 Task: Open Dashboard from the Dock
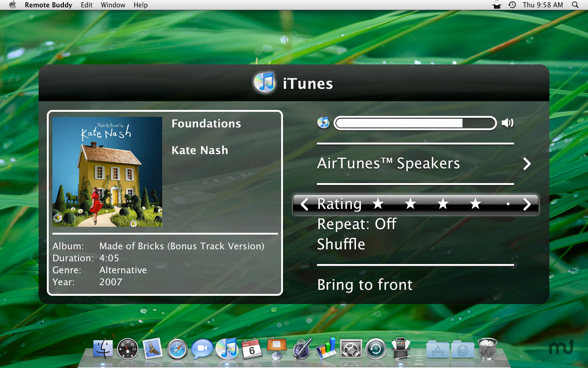coord(128,349)
